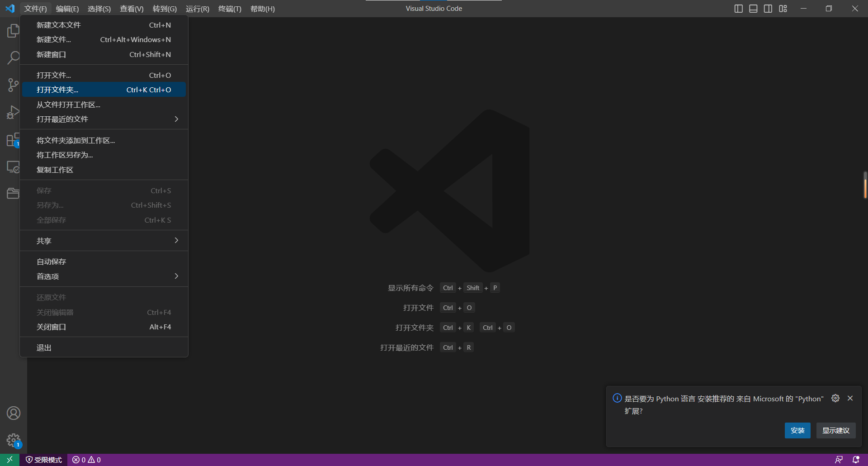Viewport: 868px width, 466px height.
Task: Select 打开文件夹... menu entry
Action: [104, 90]
